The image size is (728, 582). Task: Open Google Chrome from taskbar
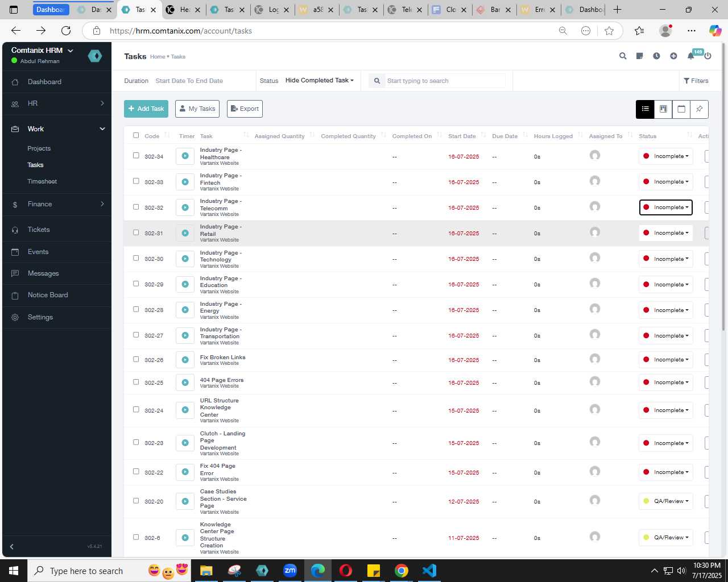pyautogui.click(x=402, y=571)
